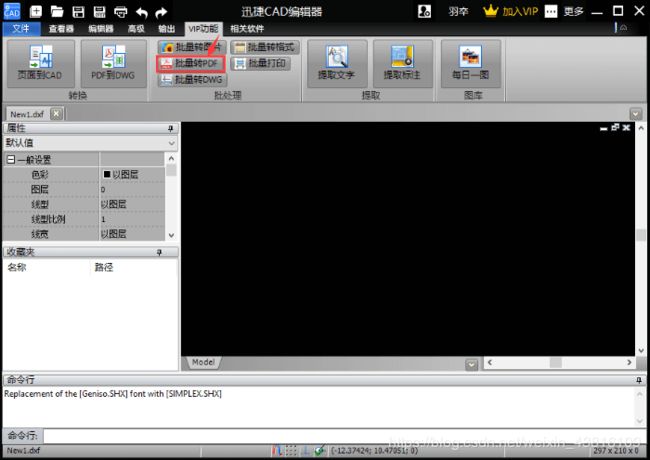Click the CAD application logo icon
This screenshot has height=460, width=650.
[12, 11]
